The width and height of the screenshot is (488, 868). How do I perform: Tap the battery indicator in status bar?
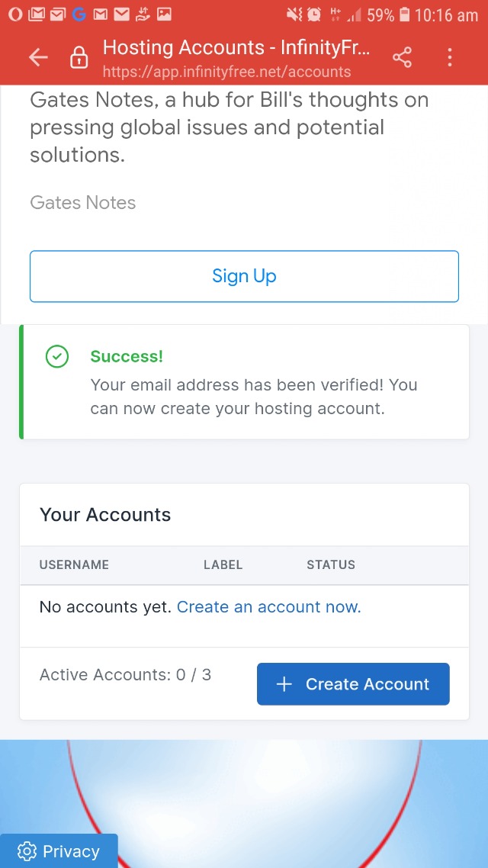(404, 14)
